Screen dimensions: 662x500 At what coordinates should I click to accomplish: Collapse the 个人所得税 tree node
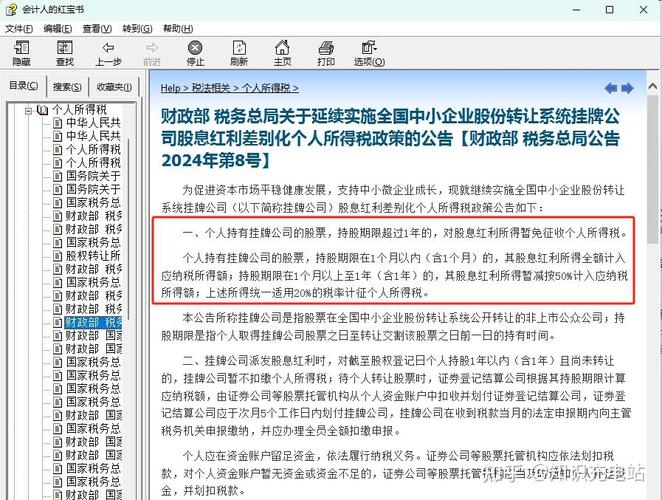[28, 111]
